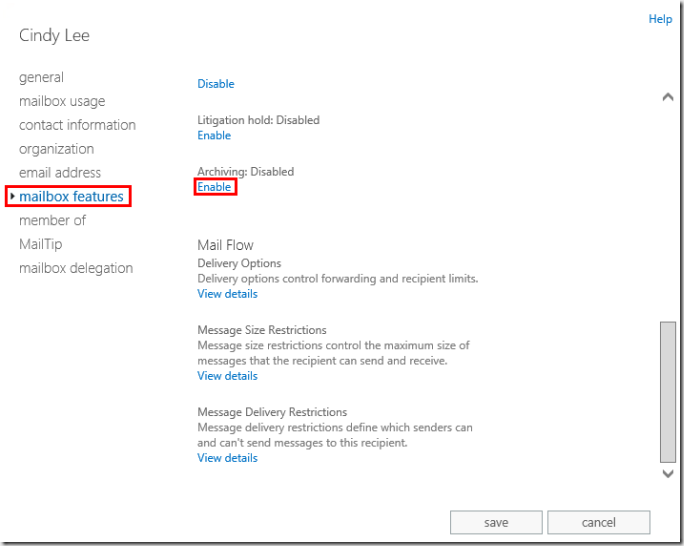Enable Litigation hold
The image size is (684, 546).
[214, 135]
